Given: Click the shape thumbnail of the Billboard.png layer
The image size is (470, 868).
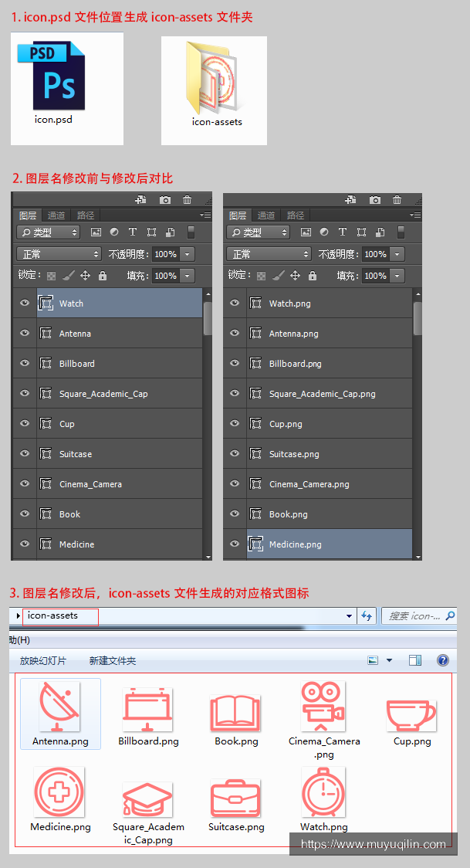Looking at the screenshot, I should click(255, 363).
